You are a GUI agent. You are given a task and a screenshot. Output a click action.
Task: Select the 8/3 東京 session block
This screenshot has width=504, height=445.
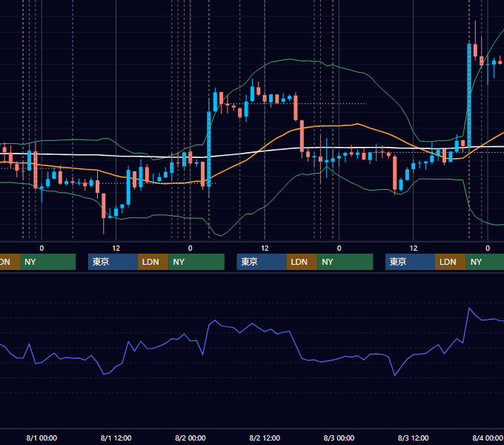click(x=410, y=262)
